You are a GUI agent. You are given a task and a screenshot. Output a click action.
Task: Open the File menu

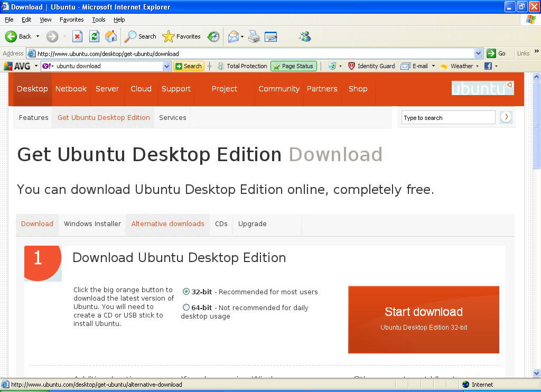coord(9,20)
